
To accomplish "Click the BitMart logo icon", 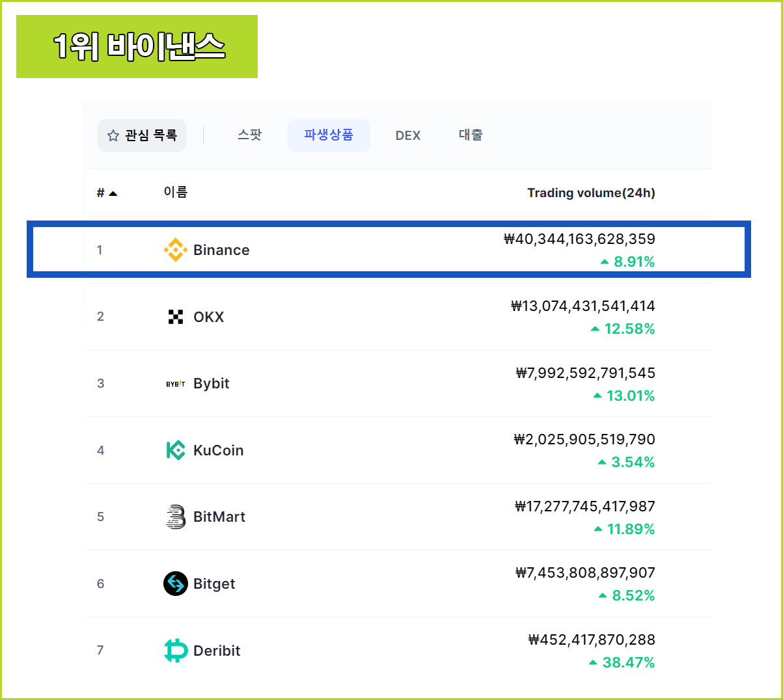I will (175, 517).
